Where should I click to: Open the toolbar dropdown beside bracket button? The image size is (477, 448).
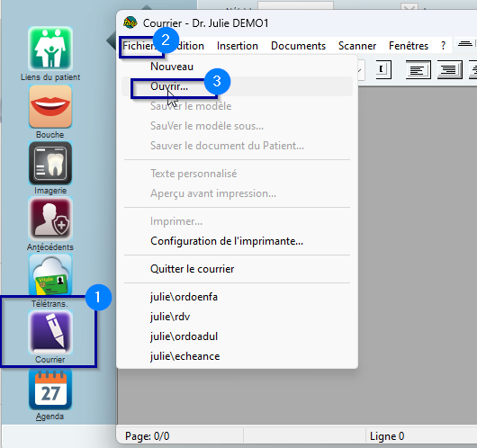click(361, 69)
